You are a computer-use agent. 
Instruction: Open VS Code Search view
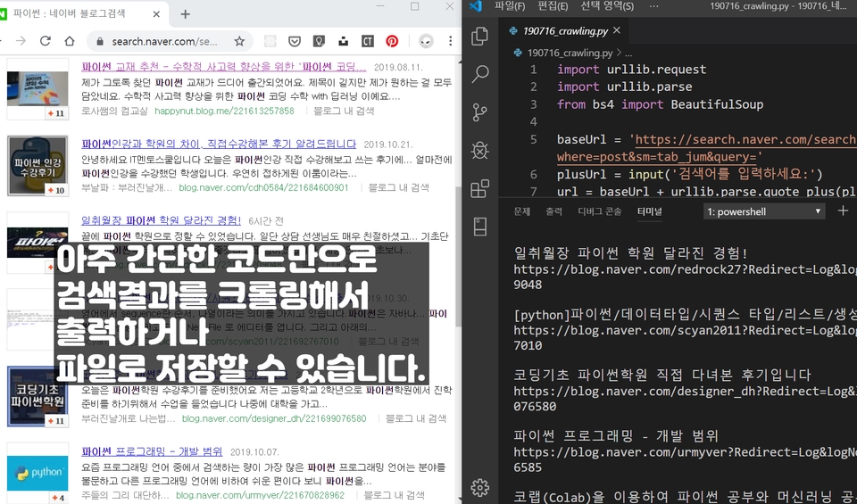pyautogui.click(x=480, y=74)
